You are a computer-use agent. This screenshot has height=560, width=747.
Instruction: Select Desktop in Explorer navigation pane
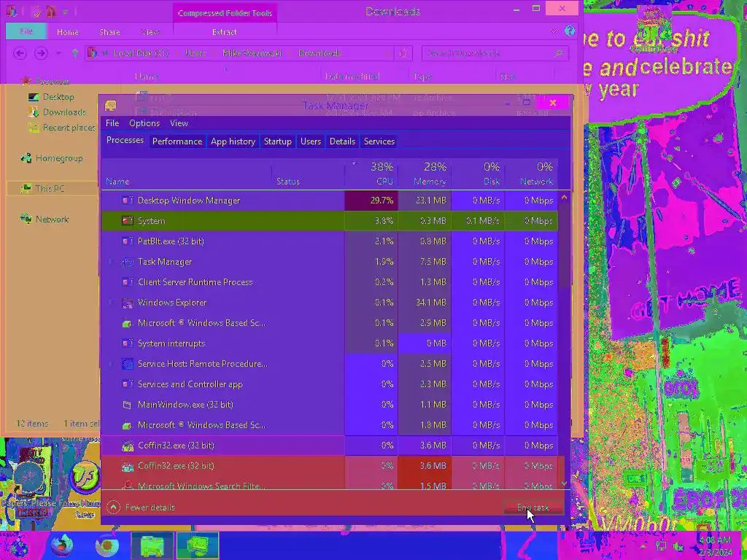[51, 97]
